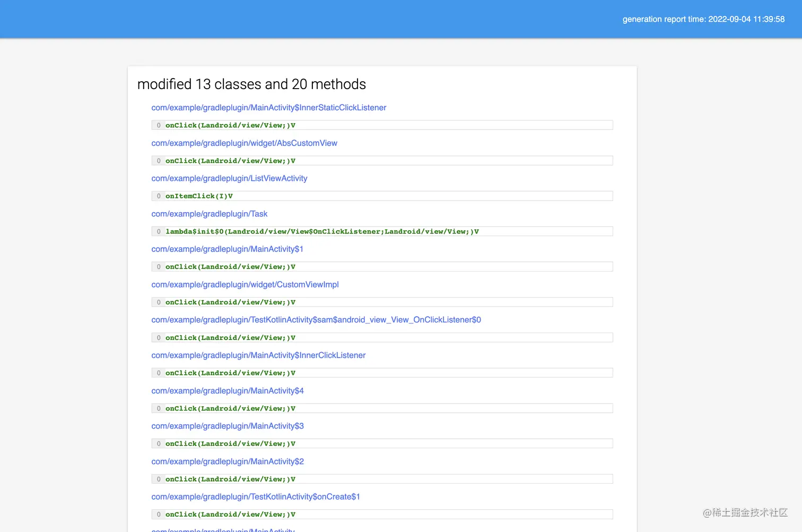Open the MainActivity$2 class link

tap(228, 461)
